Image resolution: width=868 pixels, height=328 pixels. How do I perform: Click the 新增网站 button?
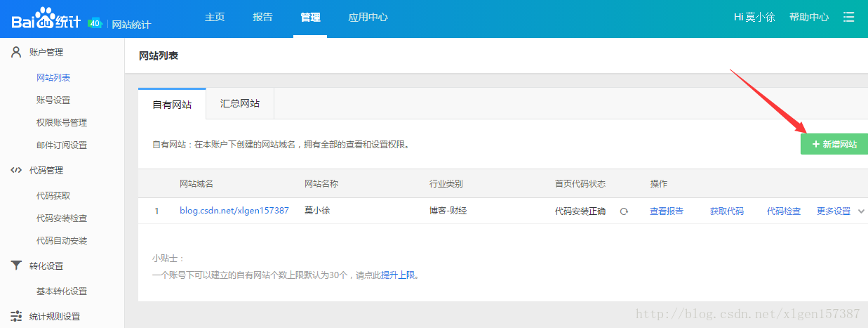pyautogui.click(x=834, y=143)
